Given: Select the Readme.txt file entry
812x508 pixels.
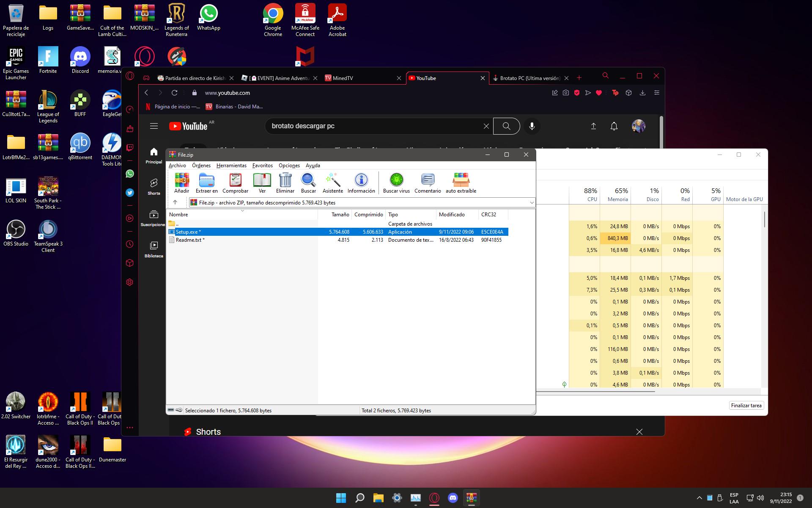Looking at the screenshot, I should point(190,240).
